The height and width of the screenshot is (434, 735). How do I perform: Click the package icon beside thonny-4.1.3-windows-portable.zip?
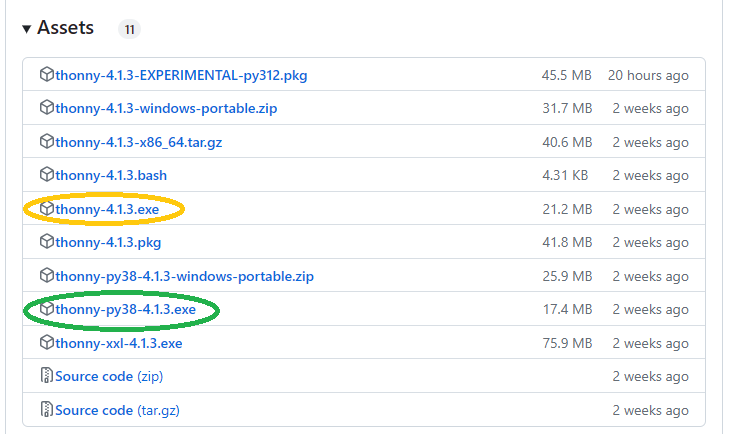[47, 108]
